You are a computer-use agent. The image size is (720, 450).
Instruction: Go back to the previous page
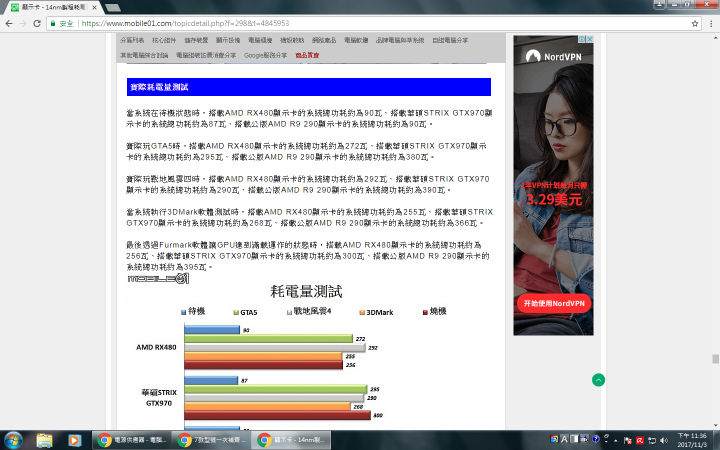point(9,23)
